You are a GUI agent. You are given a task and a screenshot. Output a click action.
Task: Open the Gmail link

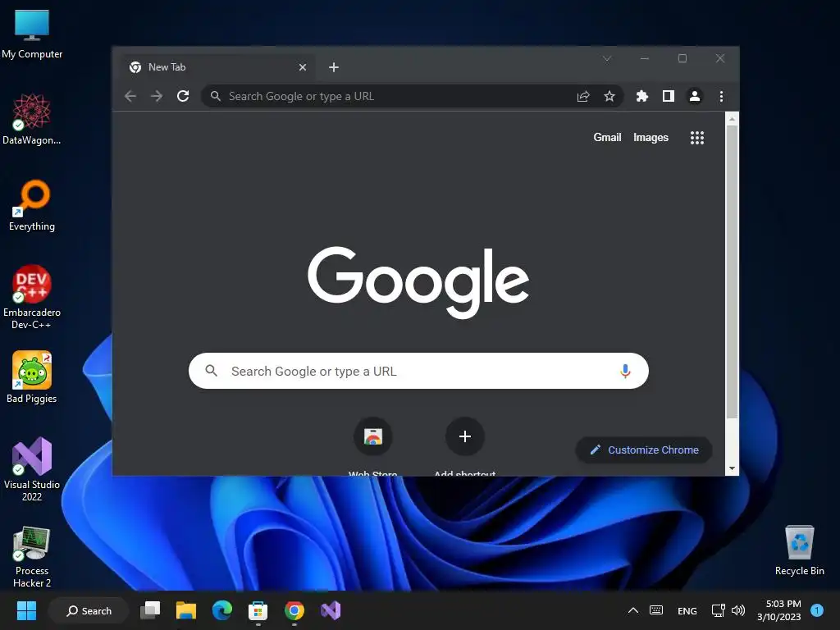click(x=607, y=137)
